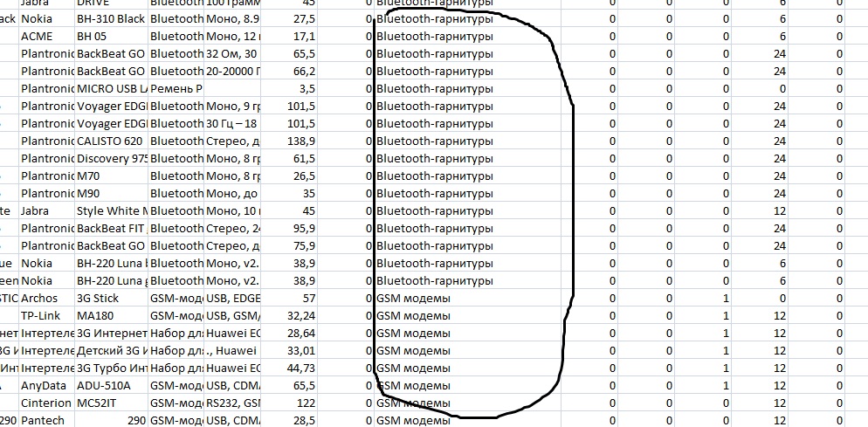This screenshot has height=427, width=868.
Task: Click the price cell '26,5'
Action: pos(288,176)
